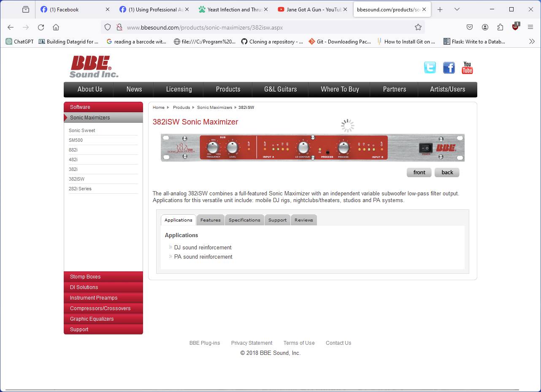
Task: List all tabs dropdown arrow
Action: [457, 9]
